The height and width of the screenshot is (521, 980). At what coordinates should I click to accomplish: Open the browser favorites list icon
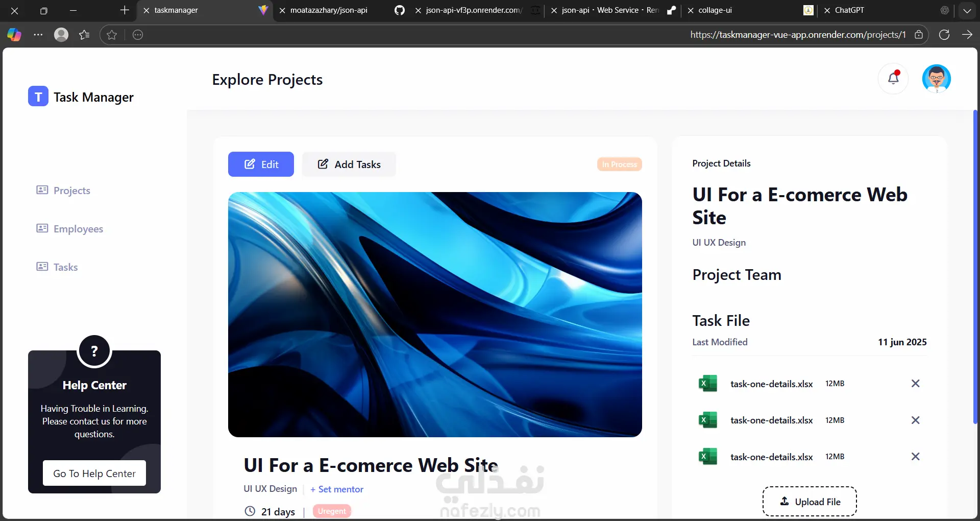pyautogui.click(x=85, y=35)
